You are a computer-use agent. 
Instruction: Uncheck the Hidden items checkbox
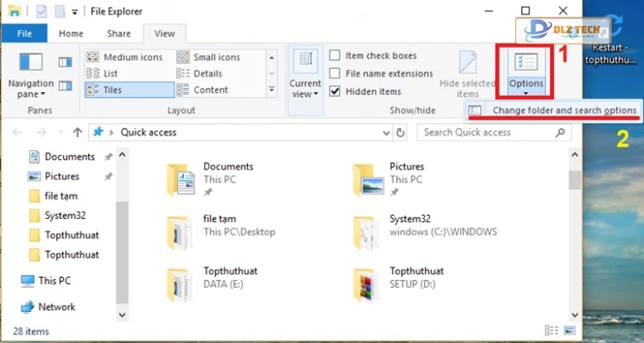(335, 91)
